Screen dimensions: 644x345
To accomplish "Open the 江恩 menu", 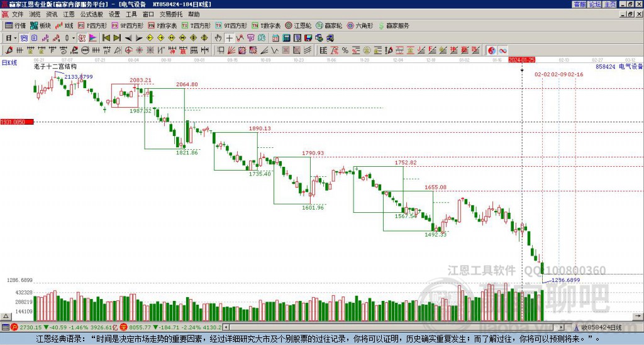I will (x=69, y=14).
